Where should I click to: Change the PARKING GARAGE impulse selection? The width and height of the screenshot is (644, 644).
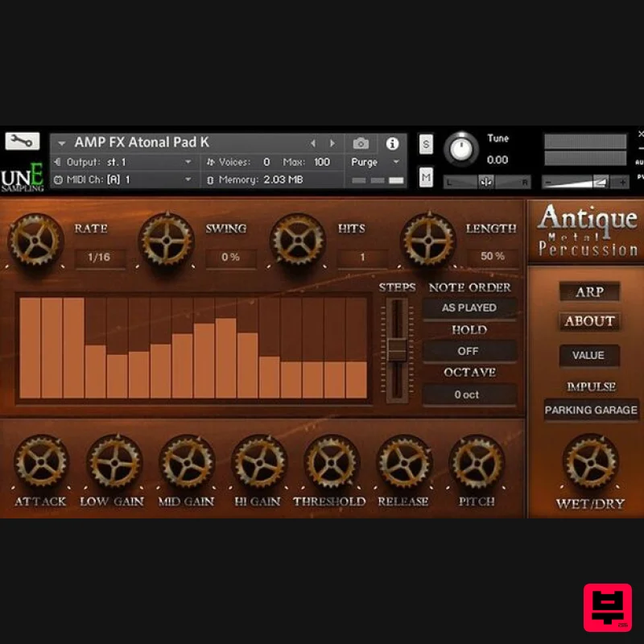(591, 411)
